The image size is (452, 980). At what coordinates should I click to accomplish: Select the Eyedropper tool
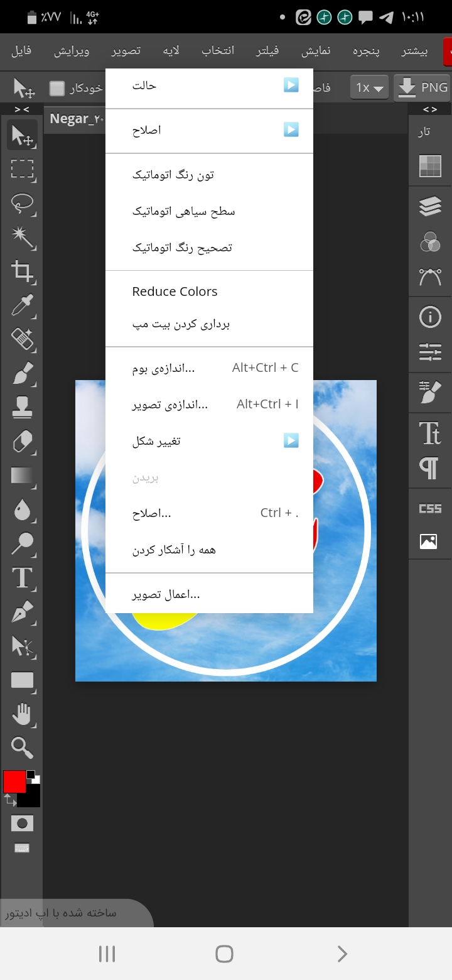coord(23,306)
